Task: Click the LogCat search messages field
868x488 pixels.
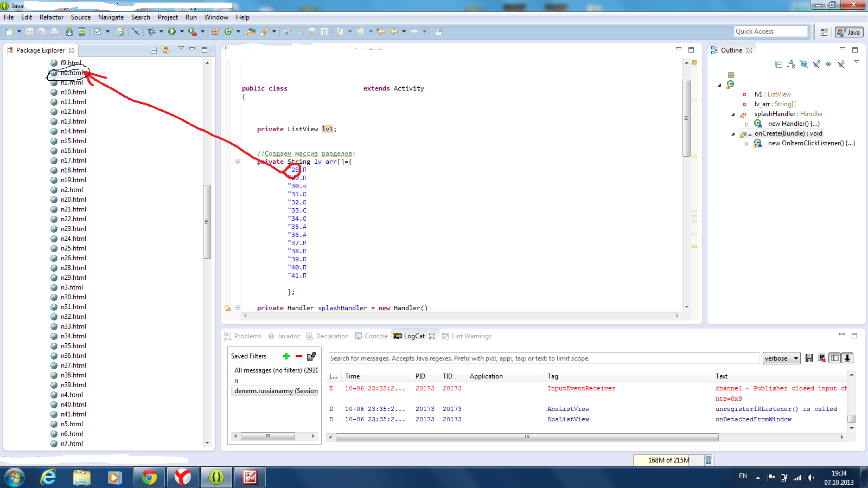Action: (x=544, y=358)
